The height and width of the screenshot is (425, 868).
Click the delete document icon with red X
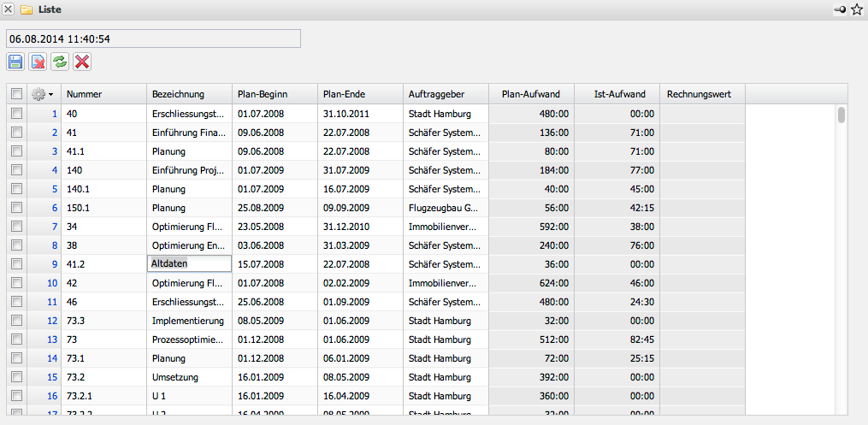pyautogui.click(x=38, y=62)
